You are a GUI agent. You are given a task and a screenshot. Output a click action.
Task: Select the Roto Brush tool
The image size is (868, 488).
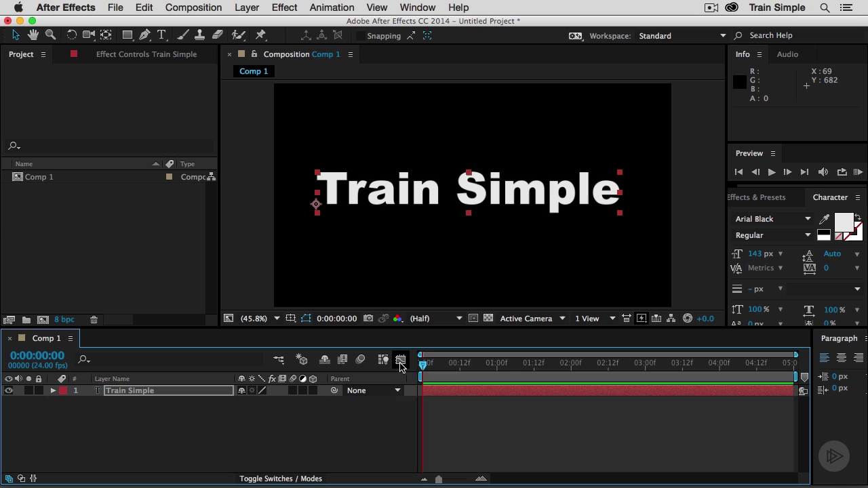[x=238, y=35]
